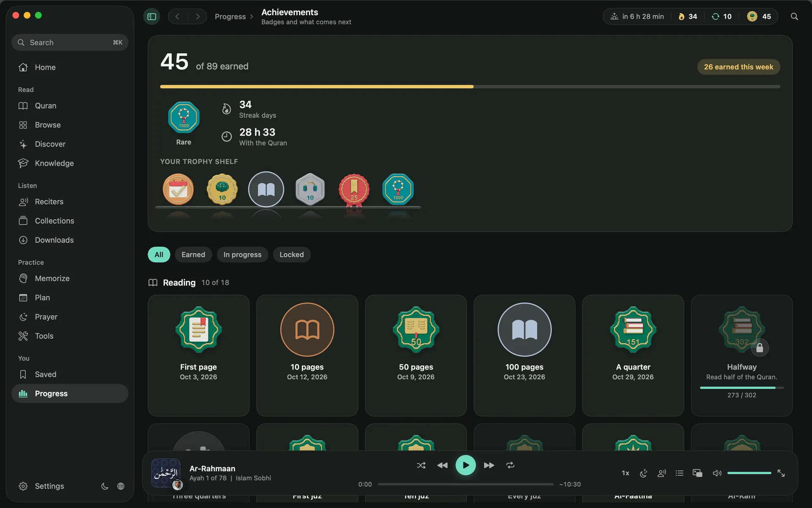Open the sleep timer in the player
812x508 pixels.
643,473
